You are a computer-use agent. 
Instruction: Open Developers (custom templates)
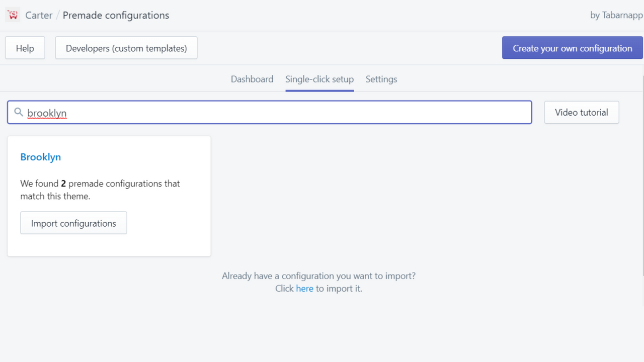click(126, 48)
